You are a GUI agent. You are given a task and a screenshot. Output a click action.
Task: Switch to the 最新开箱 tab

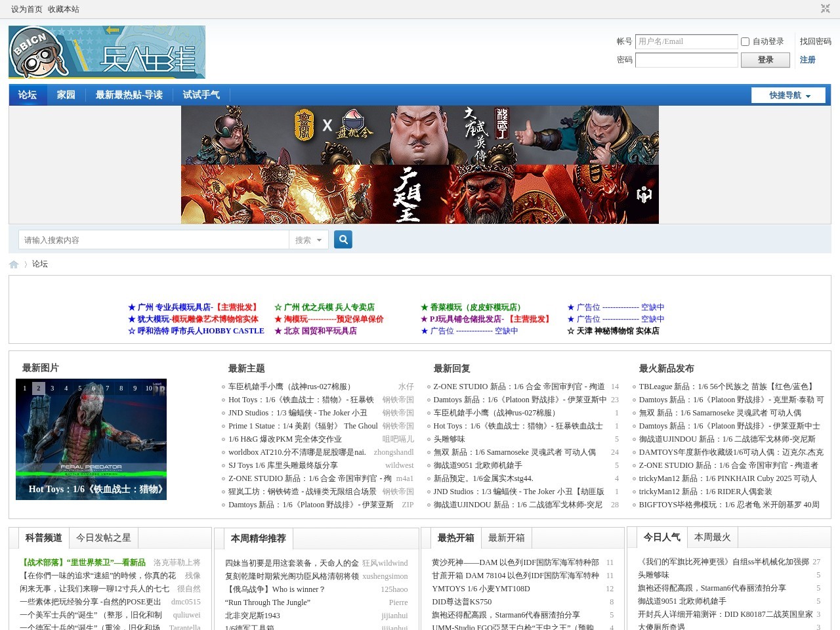click(505, 537)
